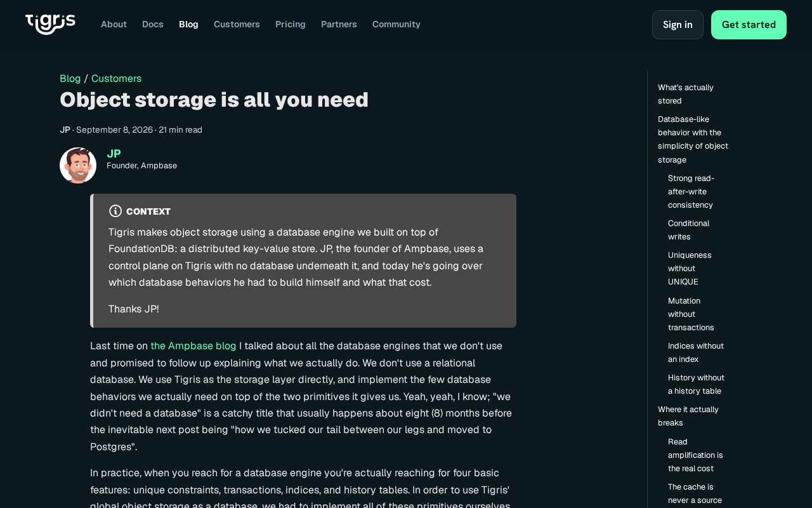
Task: Jump to "Strong read-after-write consistency" section
Action: click(691, 192)
